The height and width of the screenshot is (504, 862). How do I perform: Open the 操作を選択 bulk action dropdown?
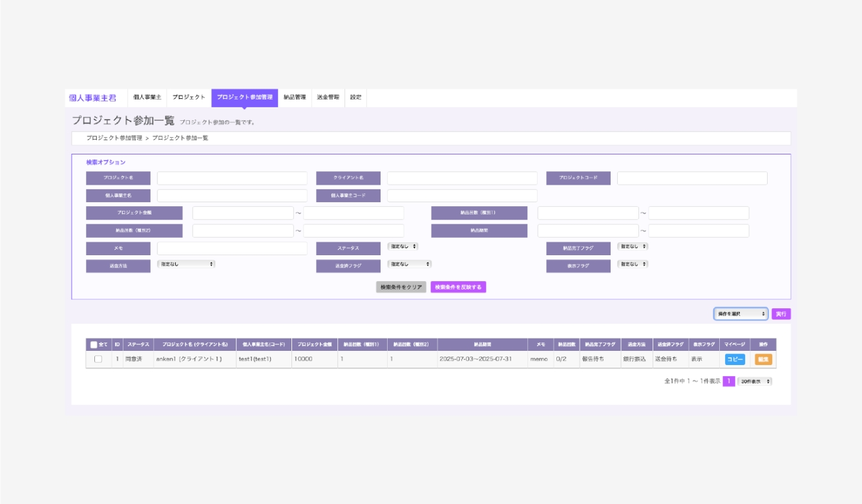(741, 314)
